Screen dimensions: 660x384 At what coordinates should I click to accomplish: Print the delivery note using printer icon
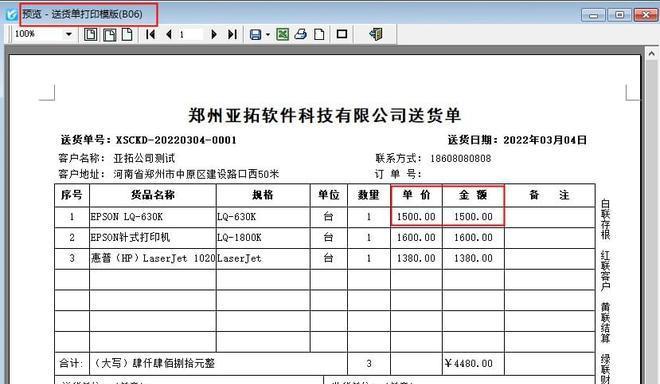301,34
